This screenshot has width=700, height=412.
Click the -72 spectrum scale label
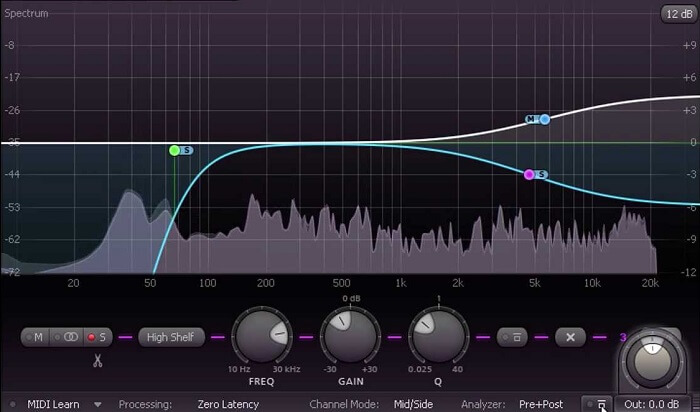(12, 272)
